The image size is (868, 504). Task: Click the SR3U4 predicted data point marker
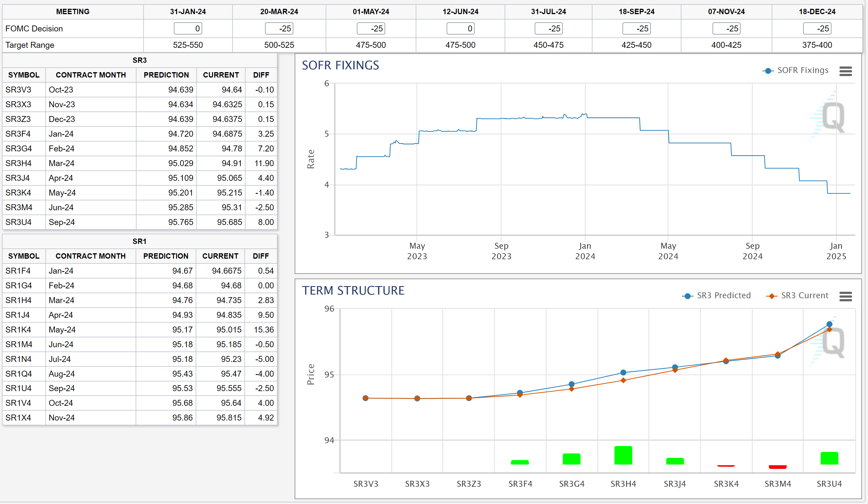coord(829,324)
